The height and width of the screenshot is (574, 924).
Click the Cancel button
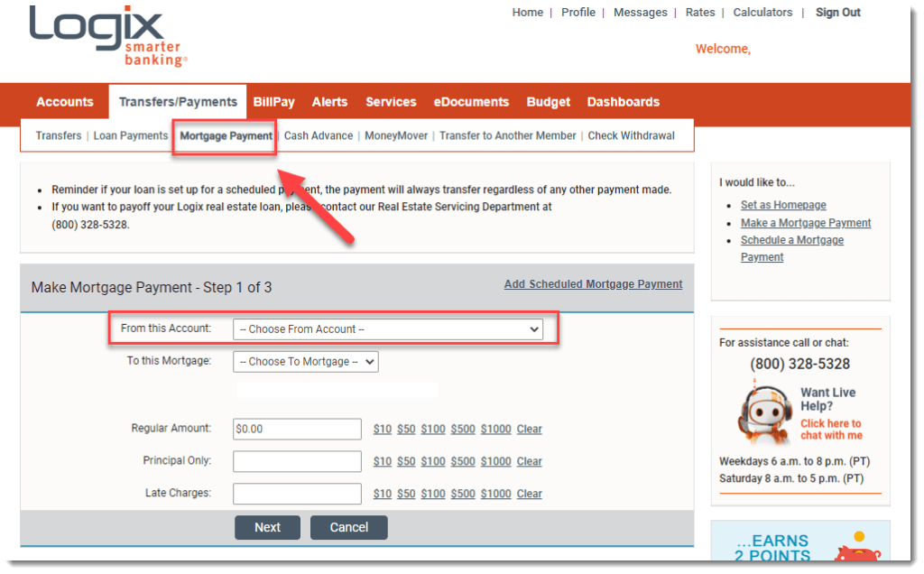[349, 527]
